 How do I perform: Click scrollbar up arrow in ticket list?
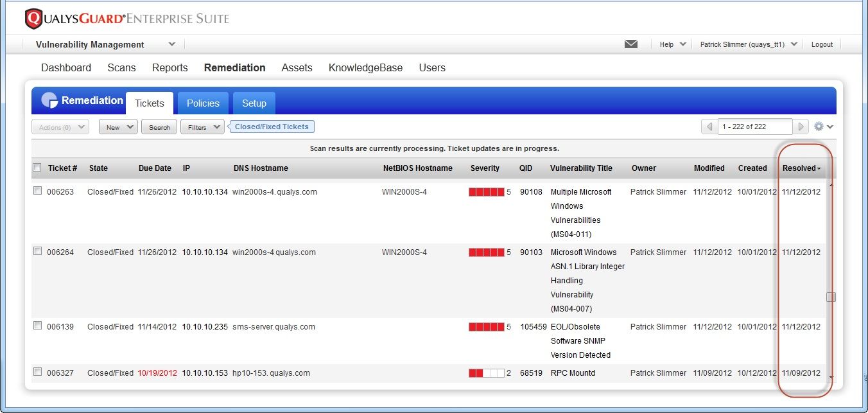(831, 186)
